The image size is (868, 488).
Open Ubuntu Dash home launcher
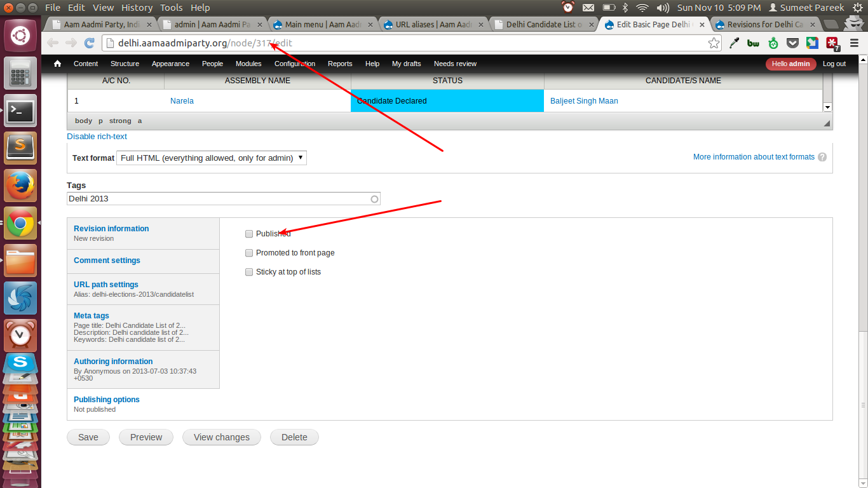(x=20, y=35)
